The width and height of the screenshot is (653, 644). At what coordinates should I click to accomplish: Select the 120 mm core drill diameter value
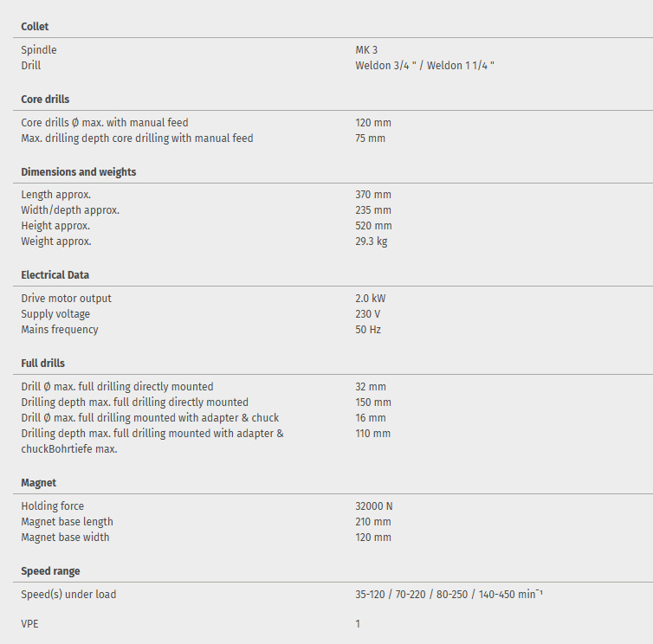tap(372, 123)
